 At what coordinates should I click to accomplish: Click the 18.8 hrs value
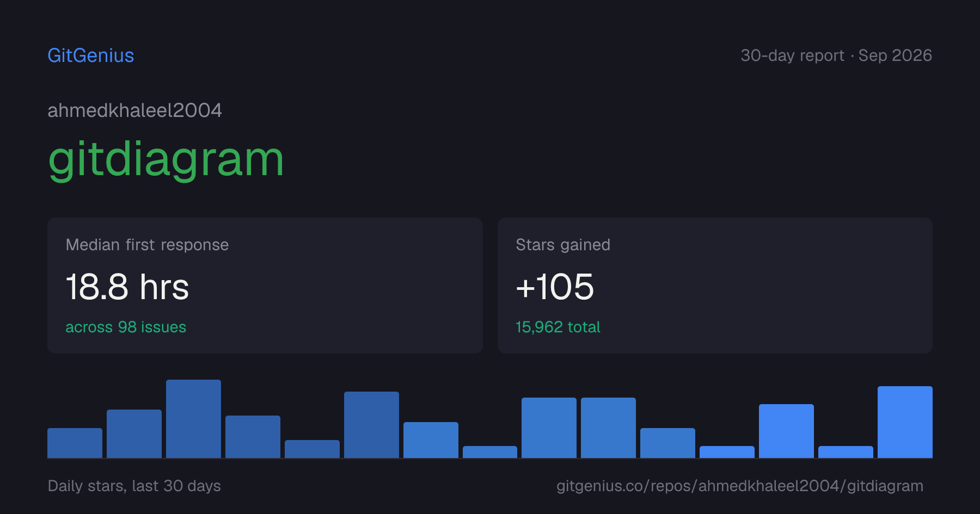tap(127, 287)
